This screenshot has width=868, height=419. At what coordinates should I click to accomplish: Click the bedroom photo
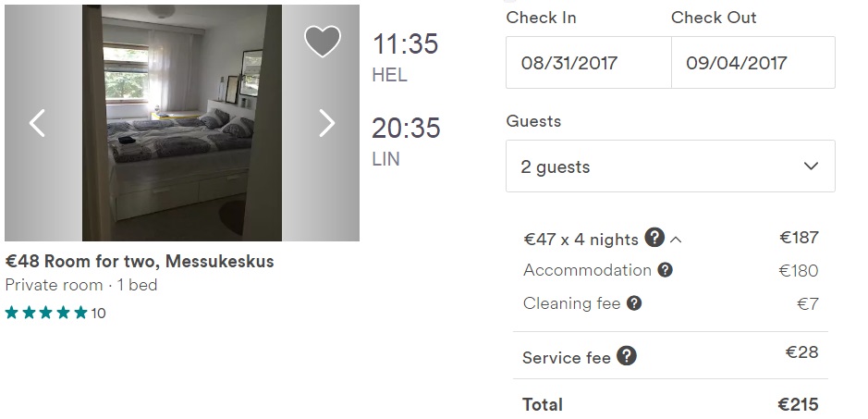(x=181, y=123)
